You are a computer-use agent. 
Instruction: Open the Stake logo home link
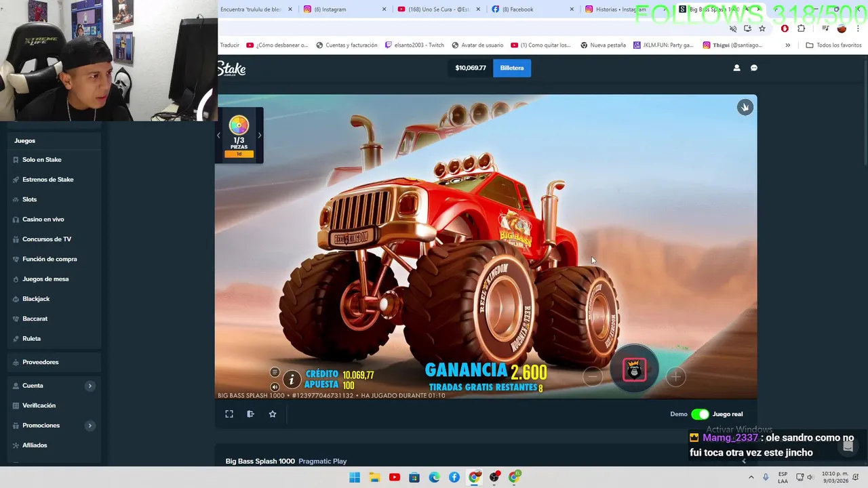coord(232,68)
